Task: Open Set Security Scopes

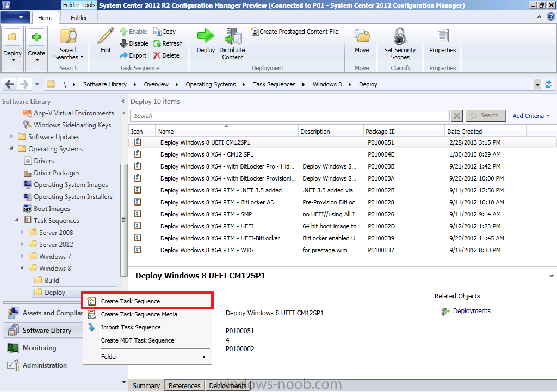Action: click(x=400, y=43)
